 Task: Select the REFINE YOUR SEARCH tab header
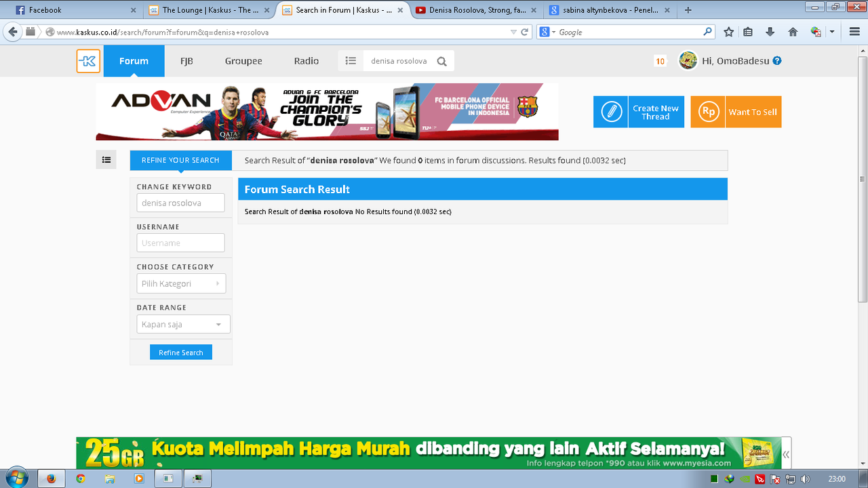tap(180, 160)
